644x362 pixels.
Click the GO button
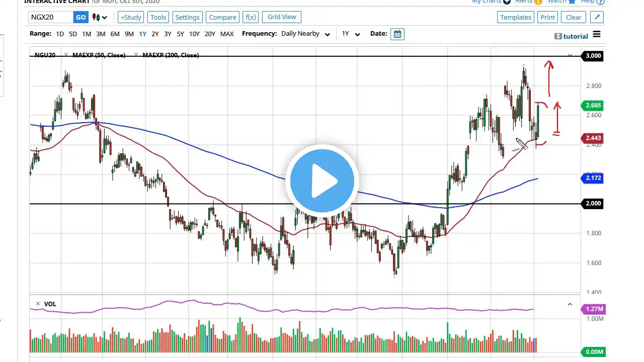(80, 17)
